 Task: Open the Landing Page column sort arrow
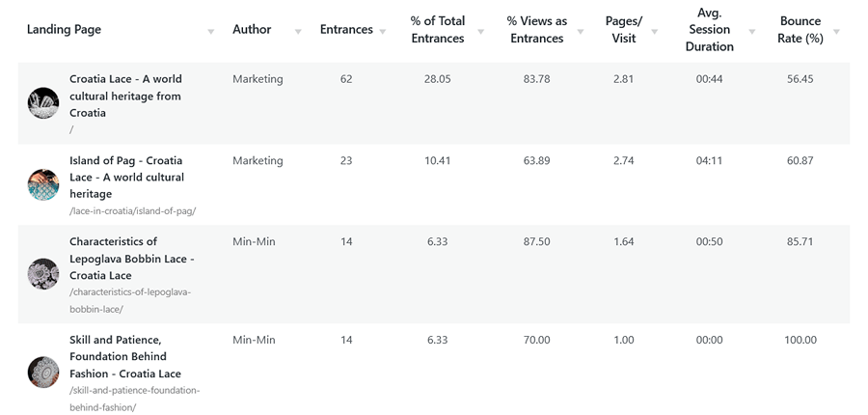[x=211, y=32]
